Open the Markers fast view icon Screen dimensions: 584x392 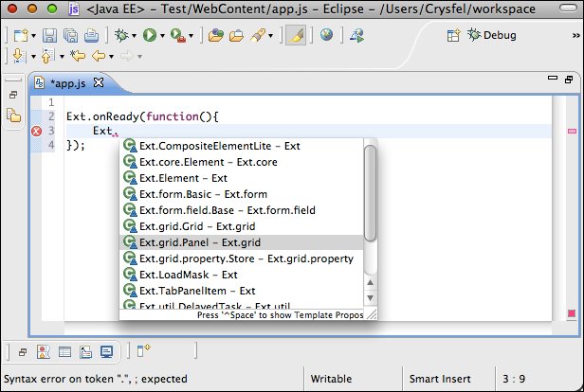[x=44, y=352]
